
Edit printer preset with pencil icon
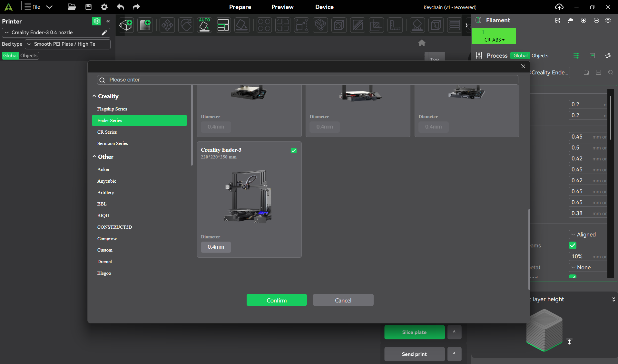104,33
